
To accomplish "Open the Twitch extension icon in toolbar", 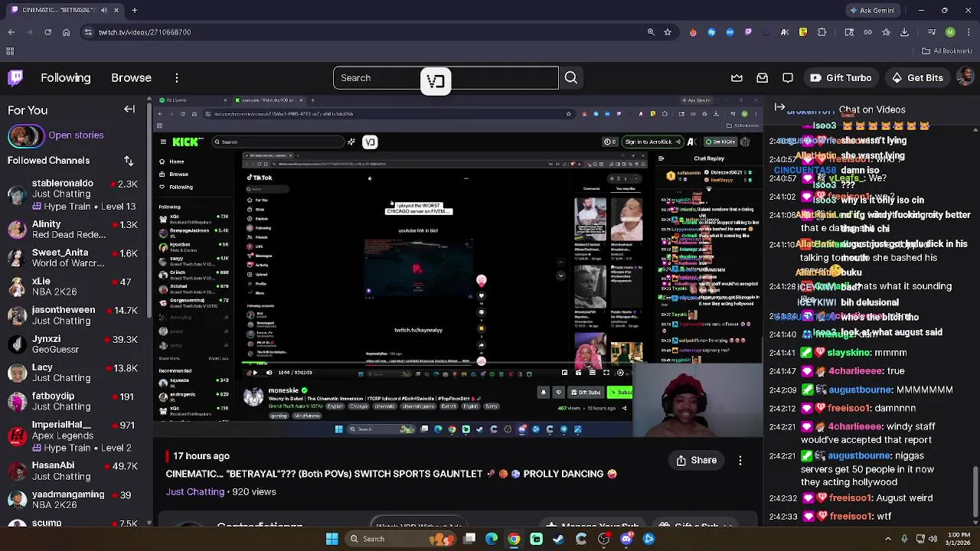I will (748, 32).
